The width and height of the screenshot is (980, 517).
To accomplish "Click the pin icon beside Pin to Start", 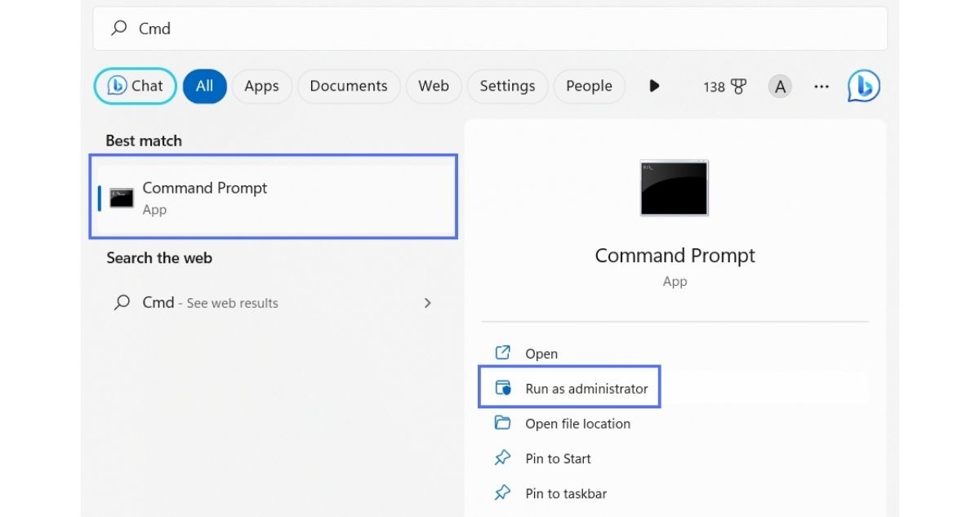I will click(503, 458).
